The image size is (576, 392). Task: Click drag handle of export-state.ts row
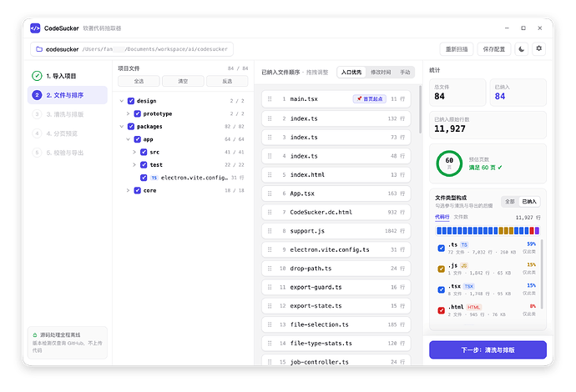270,306
